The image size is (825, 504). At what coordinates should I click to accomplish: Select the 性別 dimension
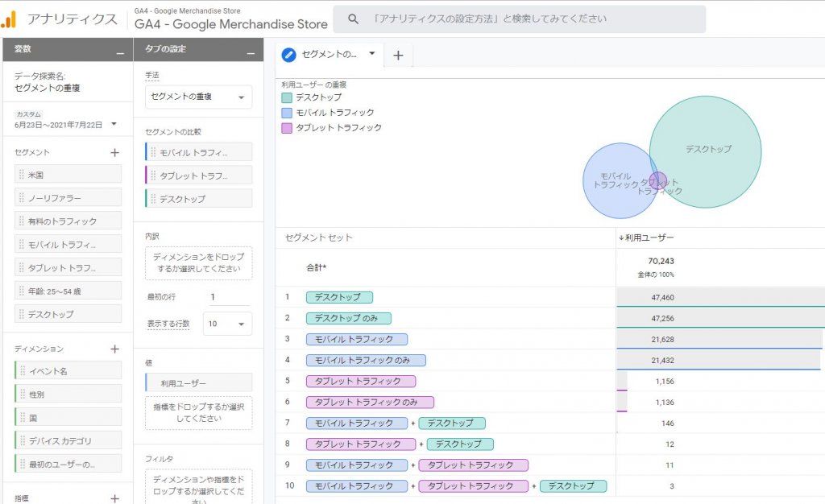(68, 395)
